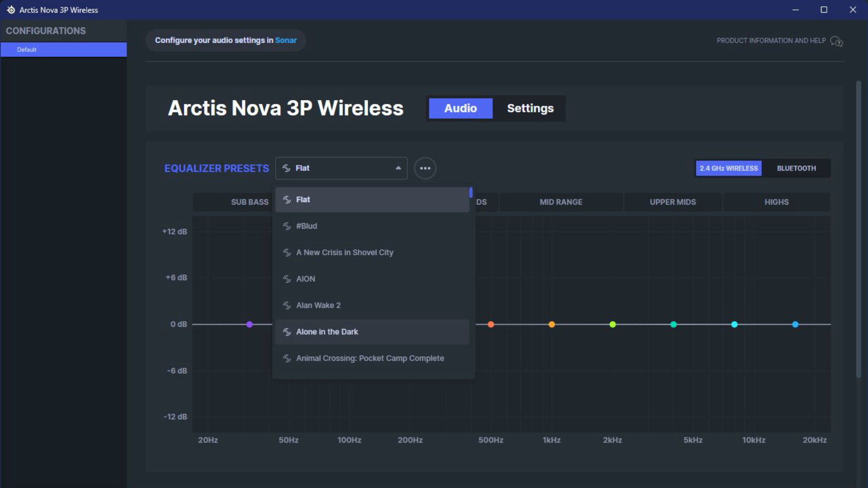Click the dropdown arrow next to Flat
Screen dimensions: 868x488
point(398,168)
